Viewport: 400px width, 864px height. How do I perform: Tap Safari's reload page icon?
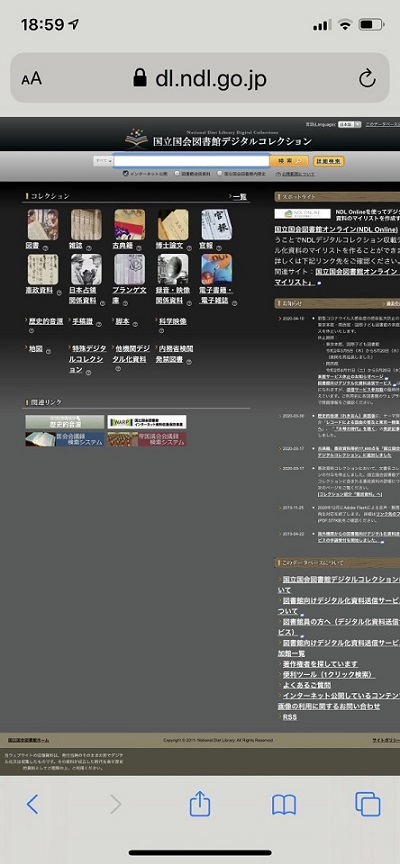[x=367, y=79]
